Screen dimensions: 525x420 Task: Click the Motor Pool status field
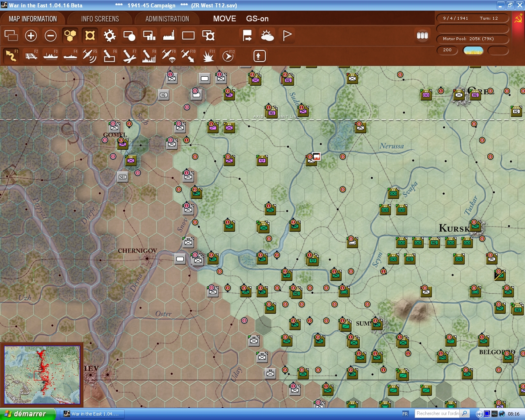pyautogui.click(x=473, y=39)
